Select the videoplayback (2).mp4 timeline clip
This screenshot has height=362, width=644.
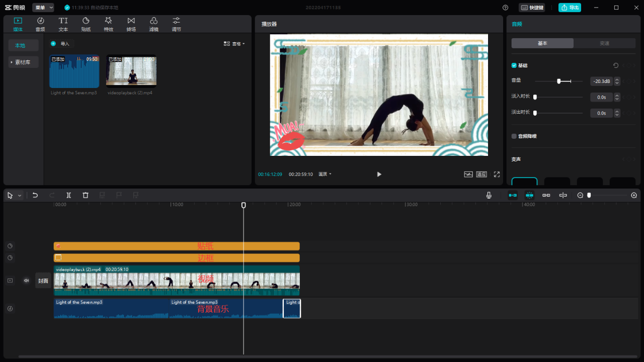tap(177, 281)
